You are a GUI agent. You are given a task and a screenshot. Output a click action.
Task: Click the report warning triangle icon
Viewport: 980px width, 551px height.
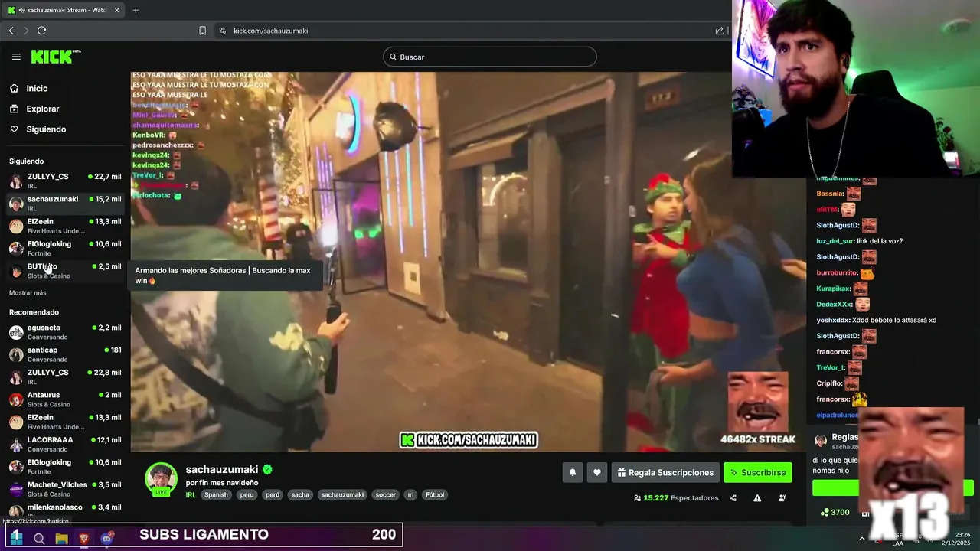pyautogui.click(x=757, y=498)
